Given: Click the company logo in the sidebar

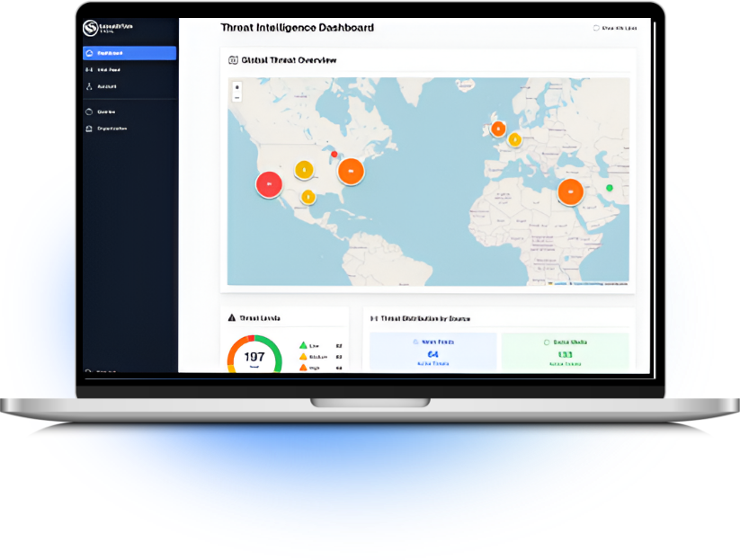Looking at the screenshot, I should (91, 30).
